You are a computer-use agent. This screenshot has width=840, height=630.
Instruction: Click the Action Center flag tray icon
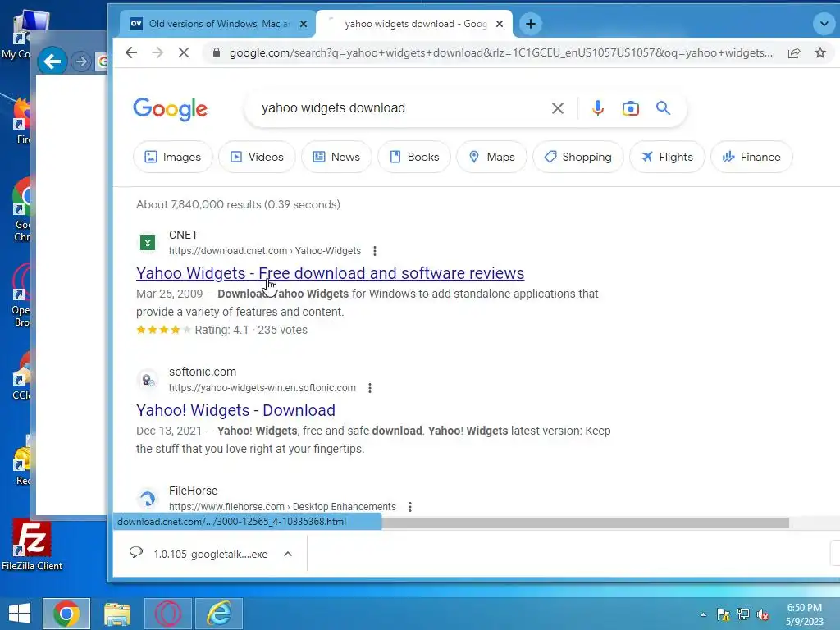(724, 614)
